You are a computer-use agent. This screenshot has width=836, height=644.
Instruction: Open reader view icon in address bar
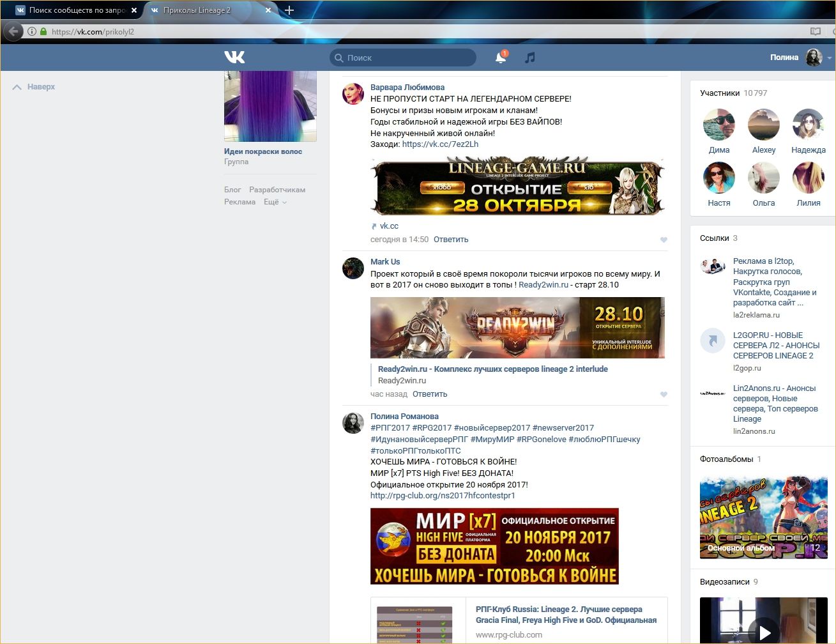click(815, 31)
